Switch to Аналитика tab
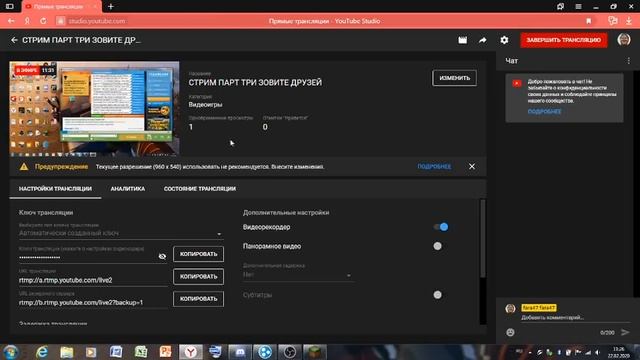 pyautogui.click(x=128, y=189)
